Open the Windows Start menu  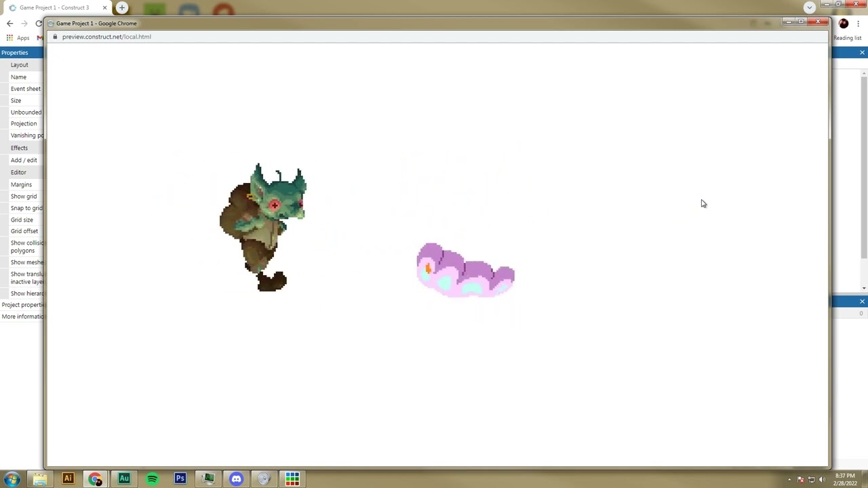[12, 479]
